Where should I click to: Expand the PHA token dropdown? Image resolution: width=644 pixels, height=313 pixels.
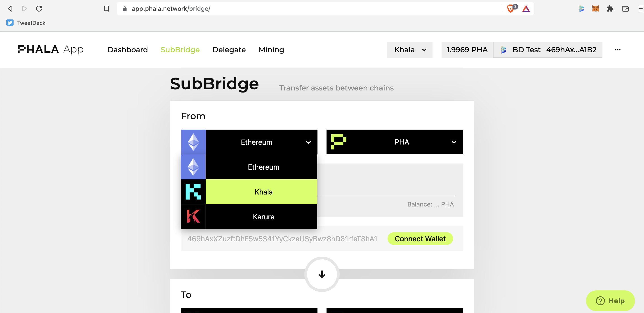(x=395, y=142)
